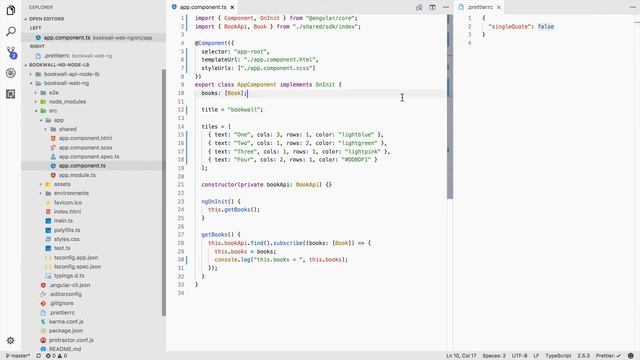Select app.component.ts in Open Editors list
The width and height of the screenshot is (640, 360).
[93, 38]
